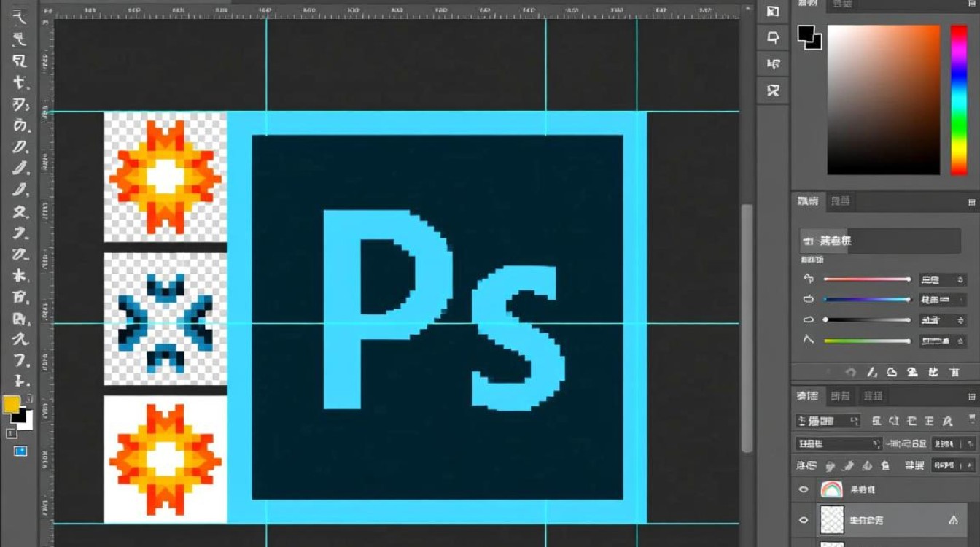The image size is (980, 547).
Task: Click the icon left of adjustments footer trash
Action: tap(933, 373)
